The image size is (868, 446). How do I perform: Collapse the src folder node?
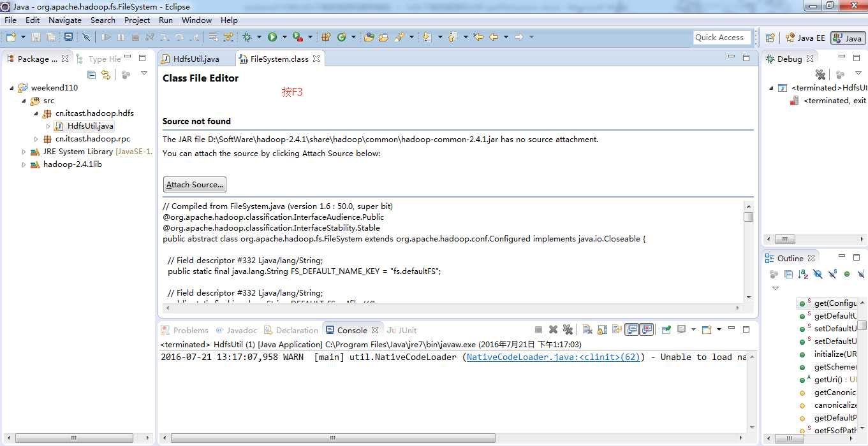click(24, 101)
